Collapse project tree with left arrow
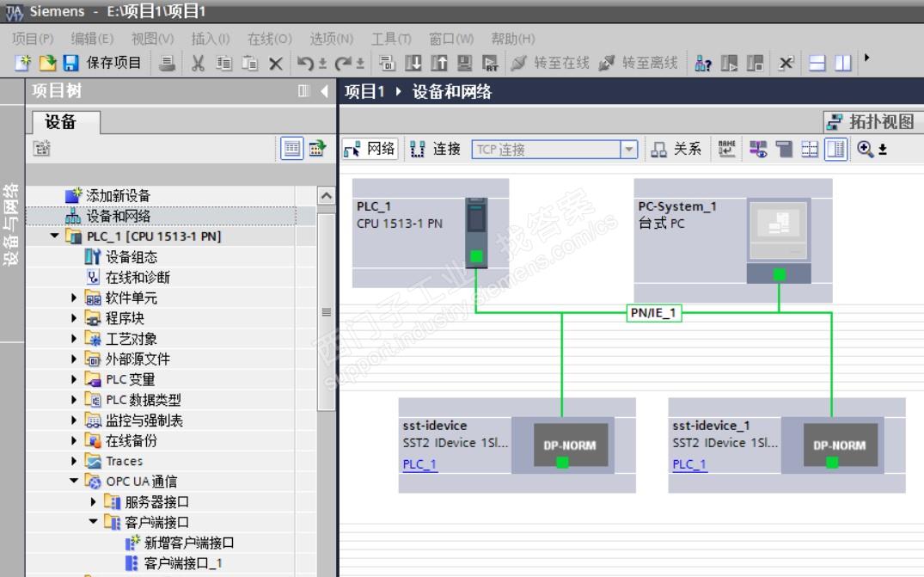 pos(324,91)
